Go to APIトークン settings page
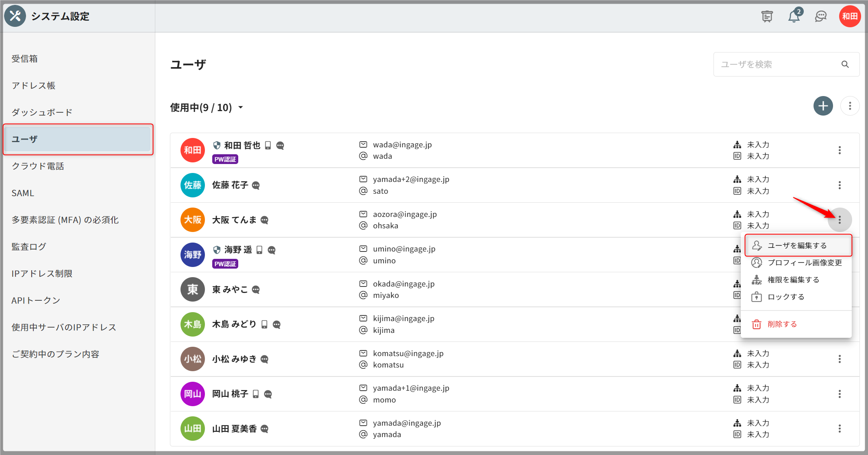The height and width of the screenshot is (455, 868). (x=36, y=300)
